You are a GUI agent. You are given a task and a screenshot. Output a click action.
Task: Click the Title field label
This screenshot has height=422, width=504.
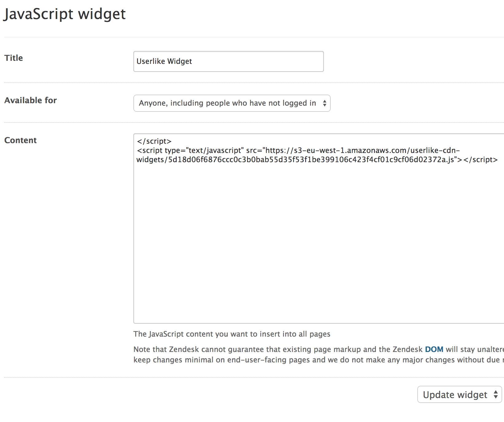14,58
